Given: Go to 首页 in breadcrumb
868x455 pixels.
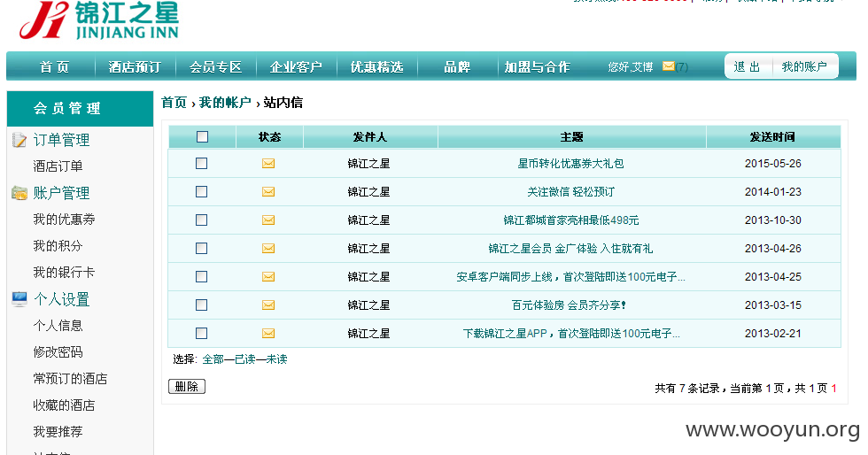Looking at the screenshot, I should pos(174,103).
